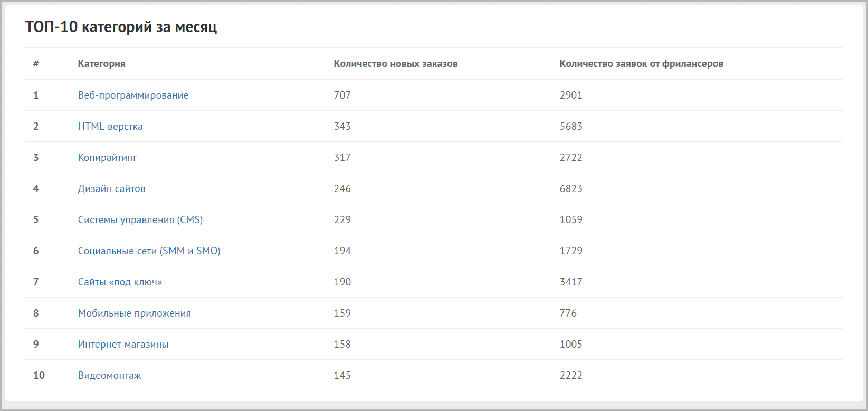Image resolution: width=868 pixels, height=411 pixels.
Task: Click the HTML-верстка category link
Action: (110, 127)
